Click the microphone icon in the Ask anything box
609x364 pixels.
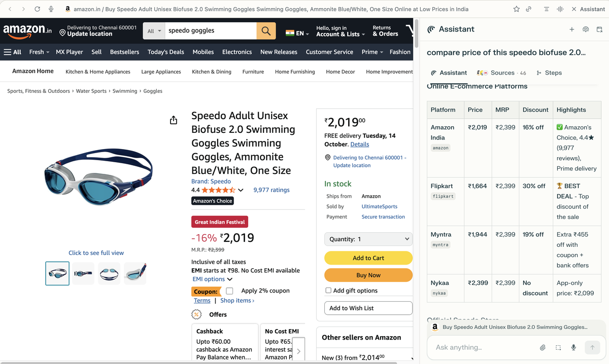click(x=573, y=347)
